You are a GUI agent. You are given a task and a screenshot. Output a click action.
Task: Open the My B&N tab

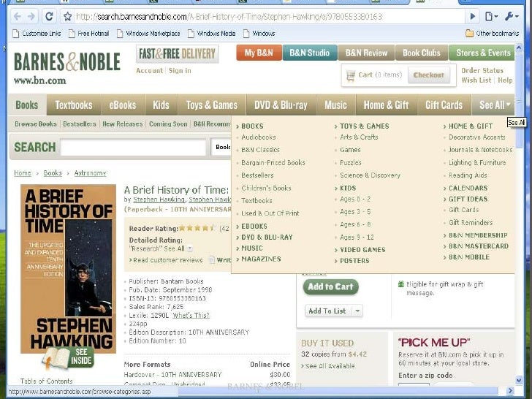[259, 53]
